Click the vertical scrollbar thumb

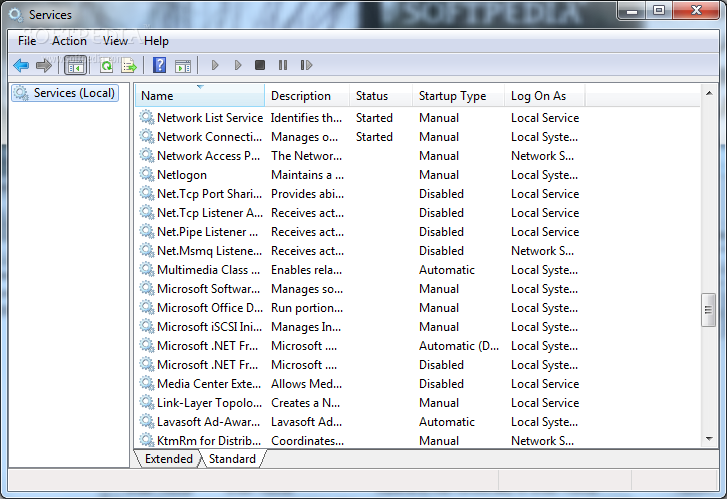click(708, 310)
